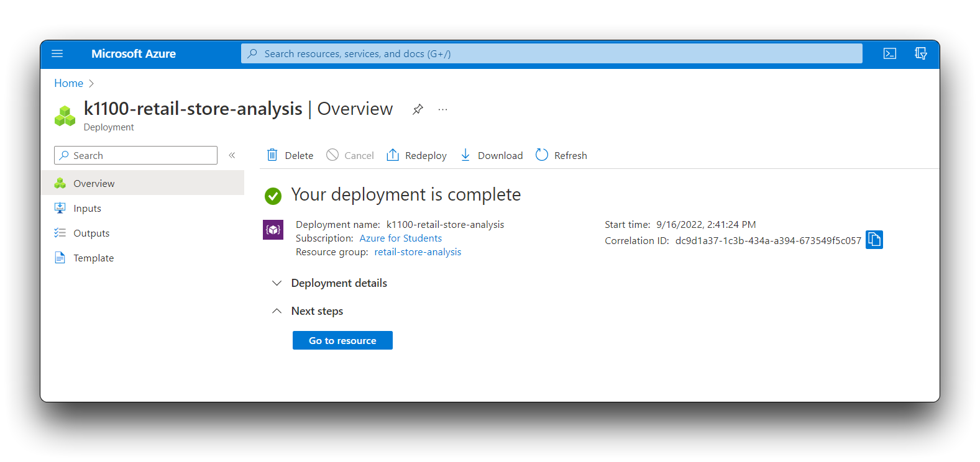Image resolution: width=980 pixels, height=462 pixels.
Task: Open the Outputs section
Action: pos(142,233)
